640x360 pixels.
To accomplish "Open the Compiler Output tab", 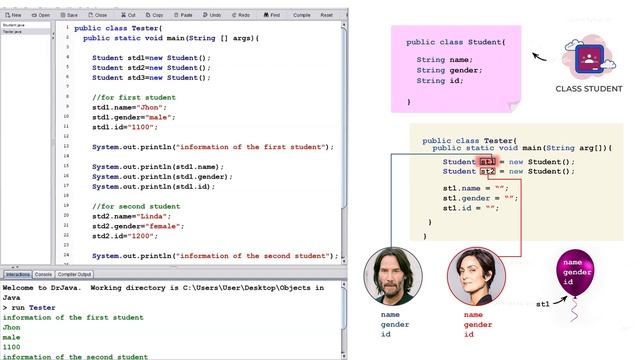I will (74, 274).
